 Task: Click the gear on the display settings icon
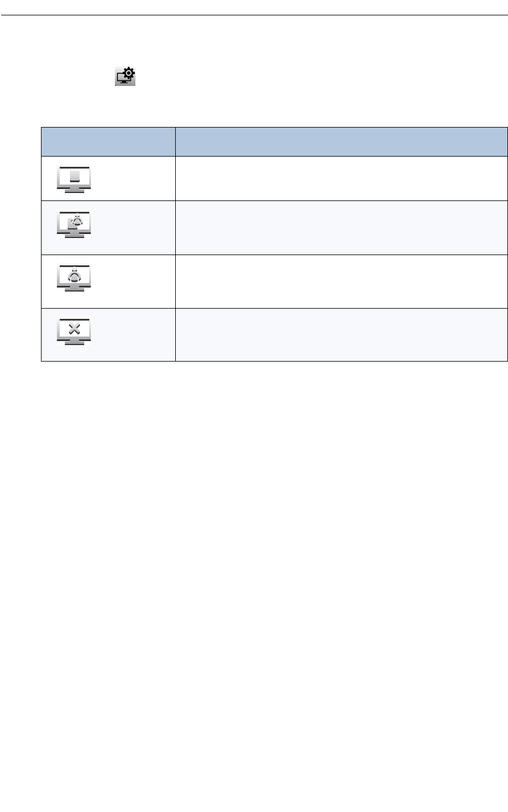129,73
